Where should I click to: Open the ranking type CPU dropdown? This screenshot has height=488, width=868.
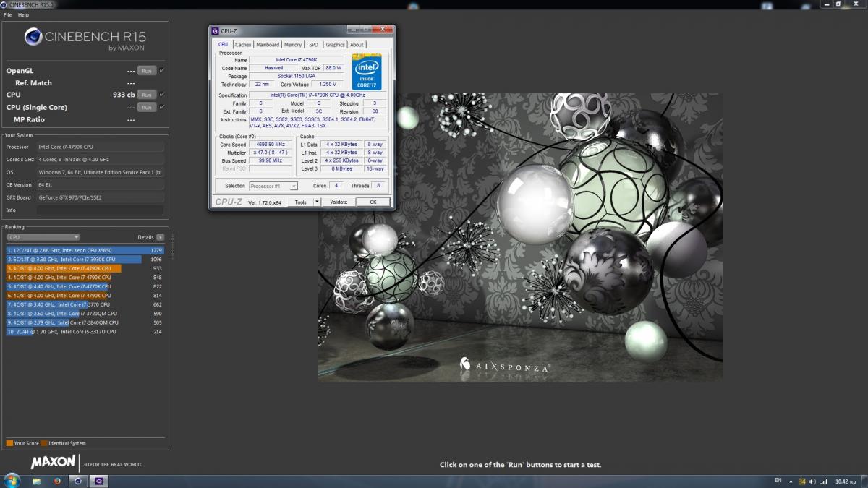(x=43, y=237)
